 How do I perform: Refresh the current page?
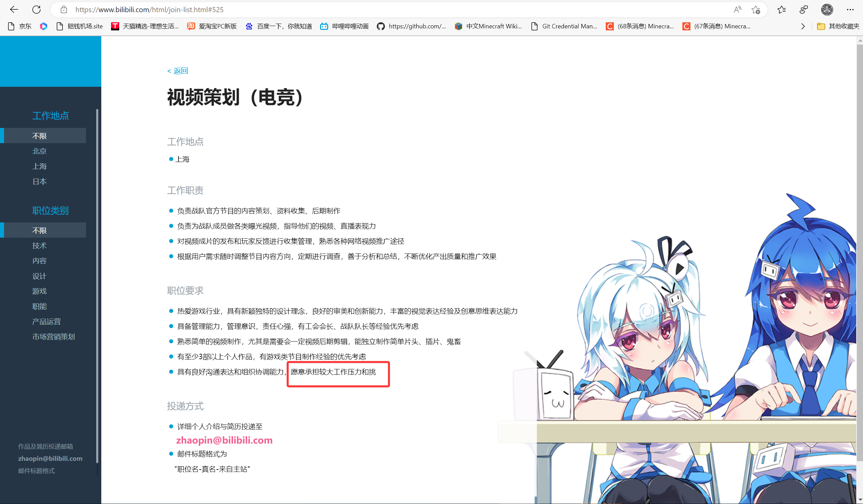37,9
